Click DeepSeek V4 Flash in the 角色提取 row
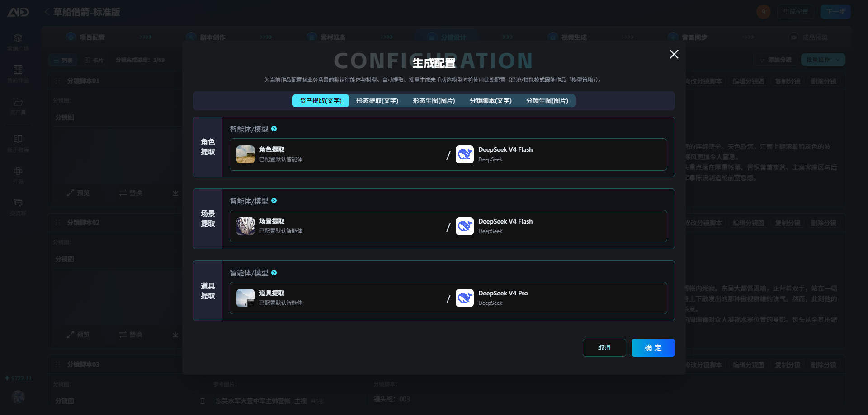This screenshot has height=415, width=868. (x=505, y=149)
